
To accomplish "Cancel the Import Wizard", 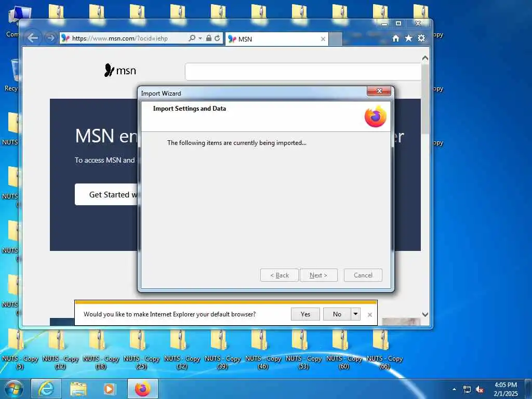I will point(363,275).
